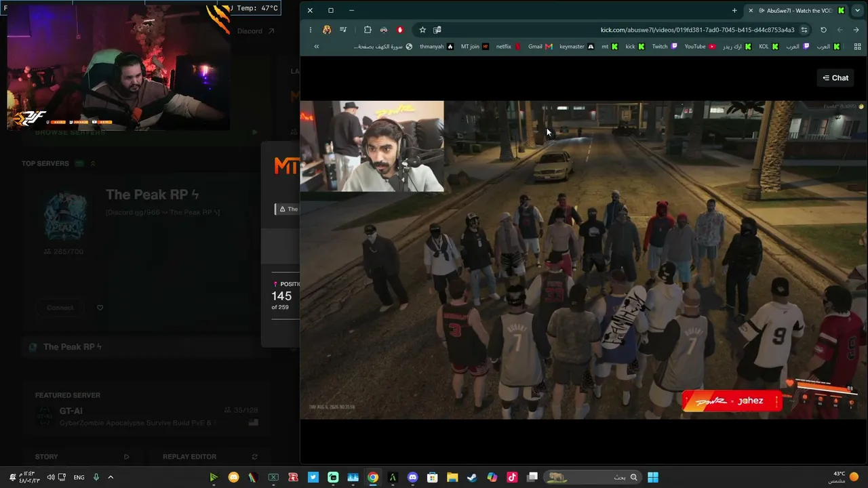This screenshot has height=488, width=868.
Task: Open a new browser tab
Action: point(734,10)
